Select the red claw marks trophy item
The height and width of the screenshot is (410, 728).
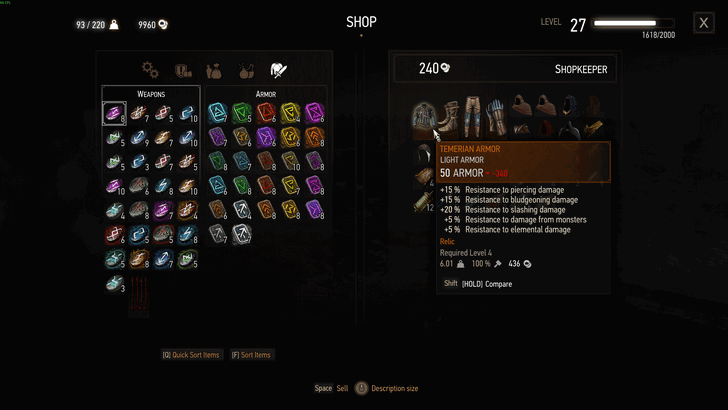(x=139, y=296)
